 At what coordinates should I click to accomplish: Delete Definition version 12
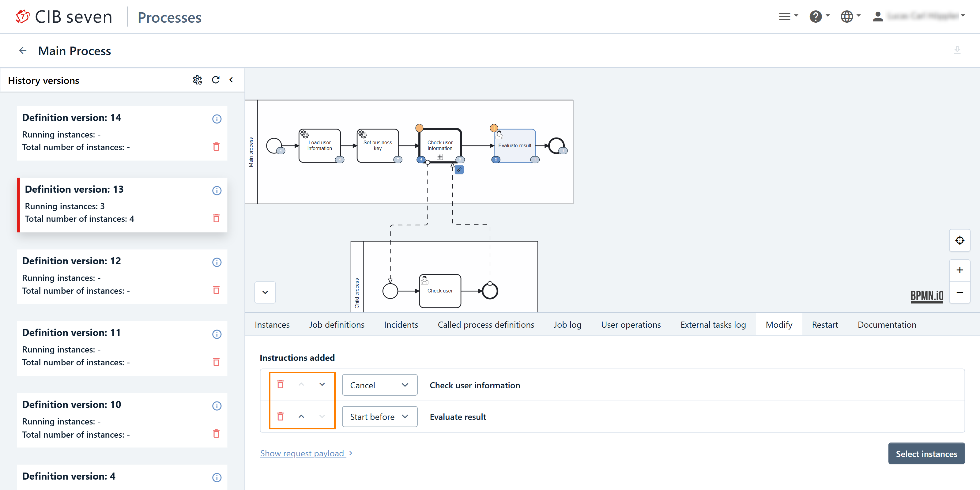tap(216, 290)
